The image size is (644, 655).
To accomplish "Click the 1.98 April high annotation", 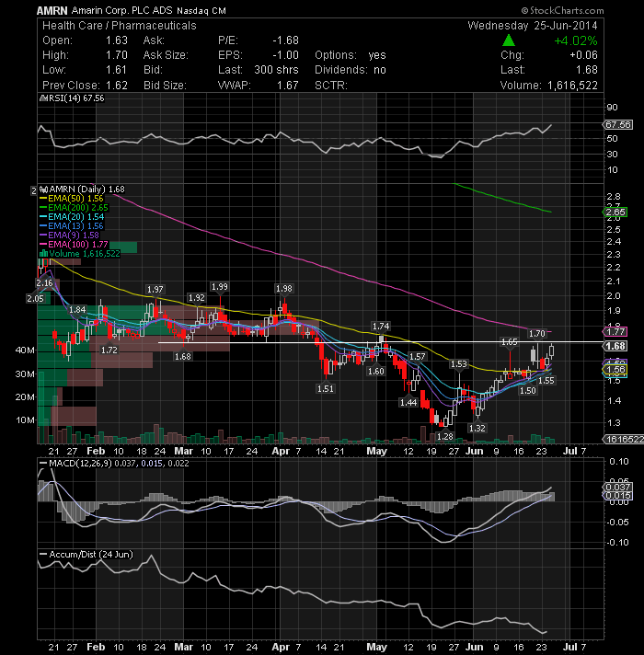I will click(x=284, y=289).
